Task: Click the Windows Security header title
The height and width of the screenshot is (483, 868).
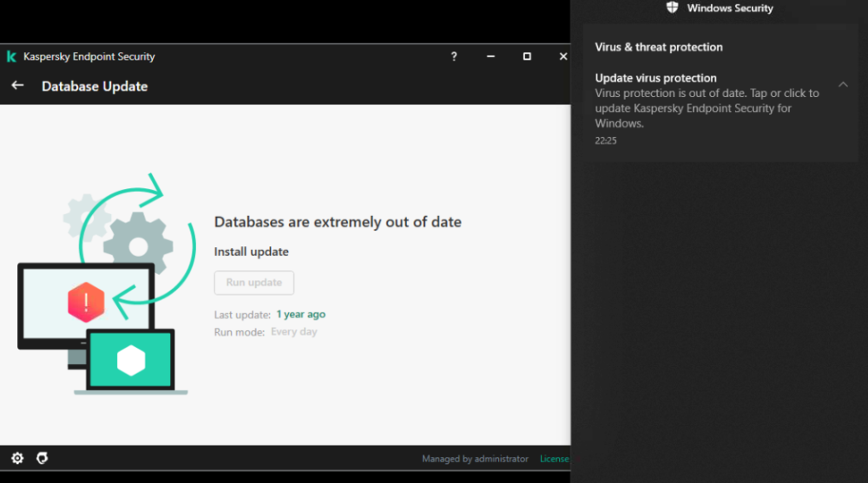Action: (730, 8)
